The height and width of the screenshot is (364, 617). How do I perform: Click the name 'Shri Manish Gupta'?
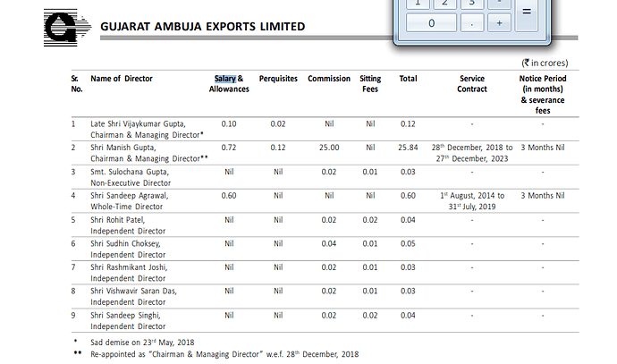[123, 148]
